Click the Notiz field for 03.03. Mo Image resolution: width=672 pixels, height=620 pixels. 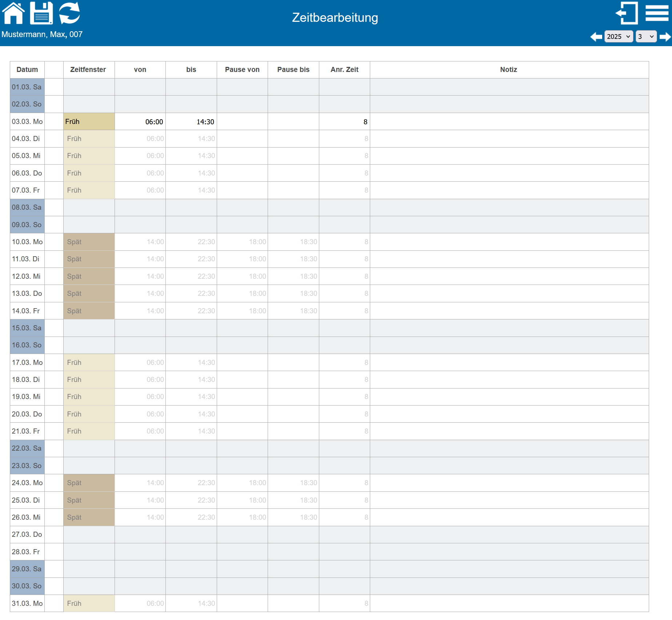point(509,122)
